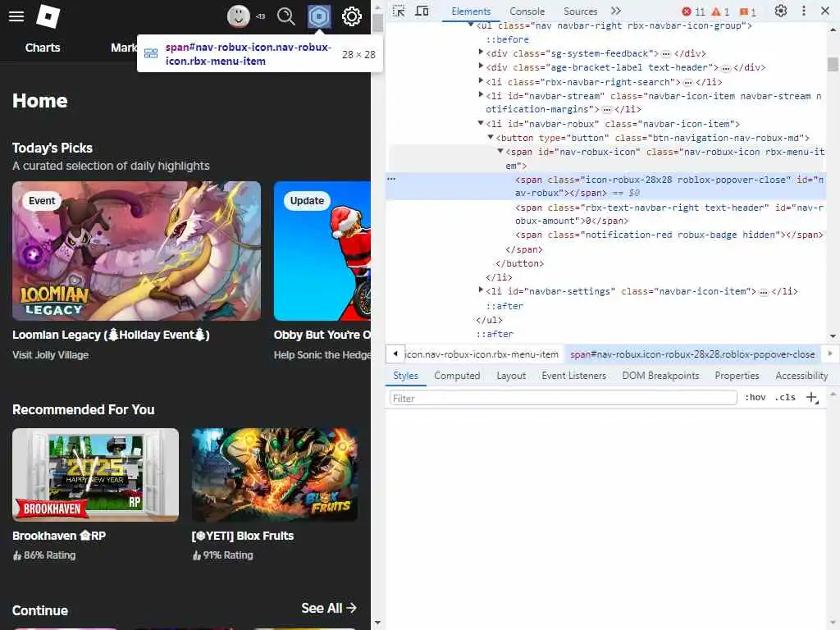Screen dimensions: 840x630
Task: Open DevTools three-dot customize menu
Action: (x=804, y=11)
